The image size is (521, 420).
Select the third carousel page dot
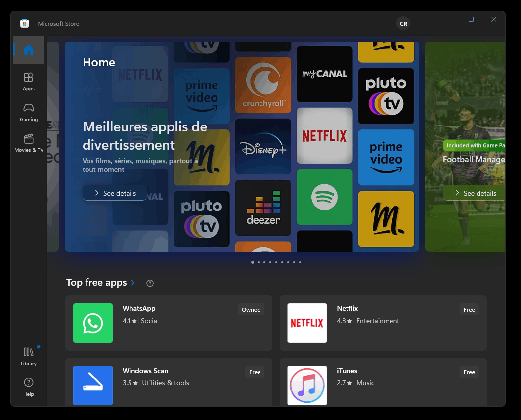[x=264, y=262]
